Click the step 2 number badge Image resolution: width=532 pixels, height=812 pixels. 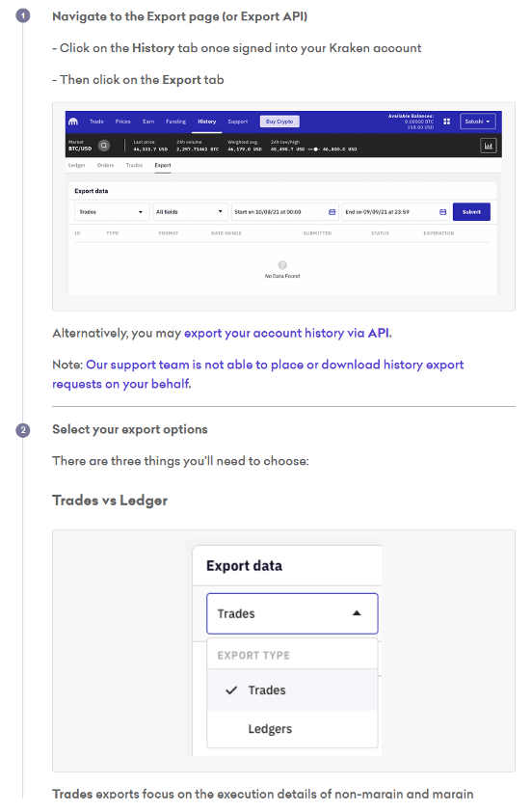click(x=23, y=430)
